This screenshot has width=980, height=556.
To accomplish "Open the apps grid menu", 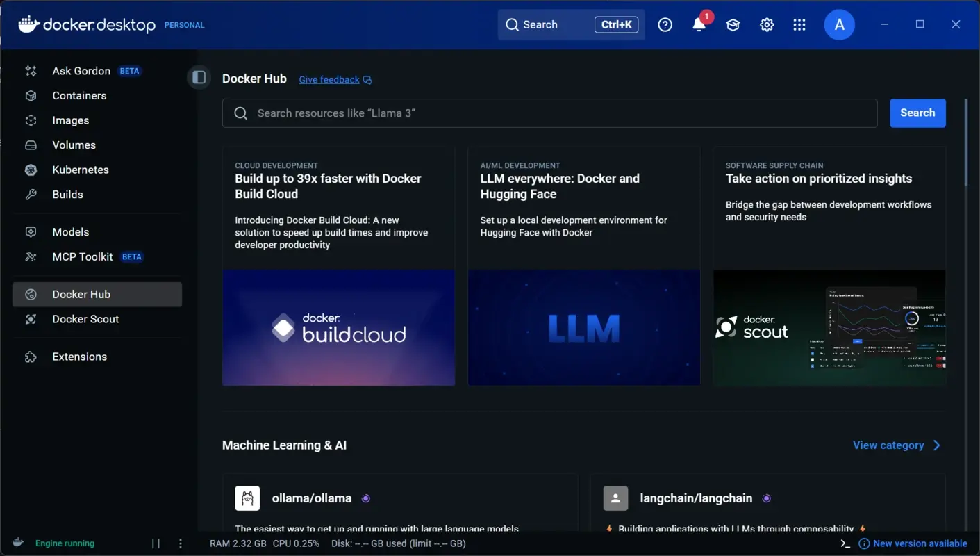I will click(x=799, y=24).
